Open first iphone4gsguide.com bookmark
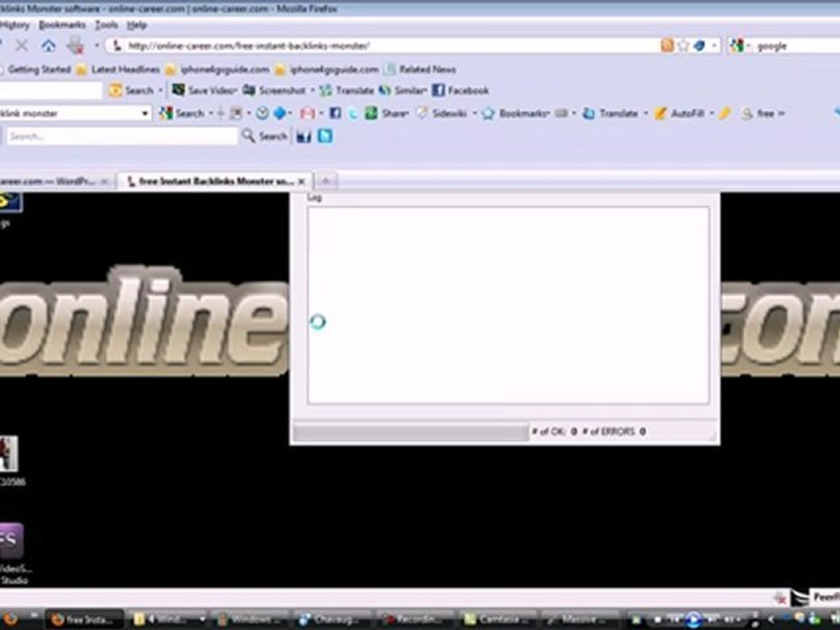 click(x=217, y=69)
